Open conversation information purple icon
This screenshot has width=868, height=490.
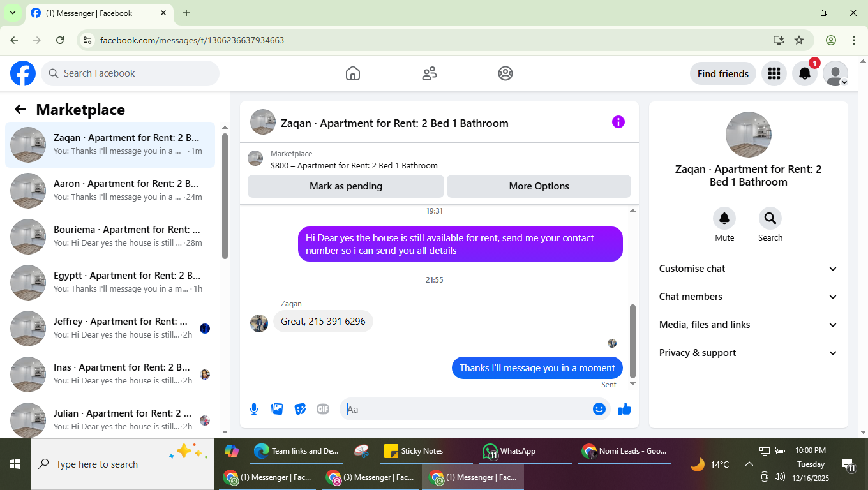coord(618,122)
